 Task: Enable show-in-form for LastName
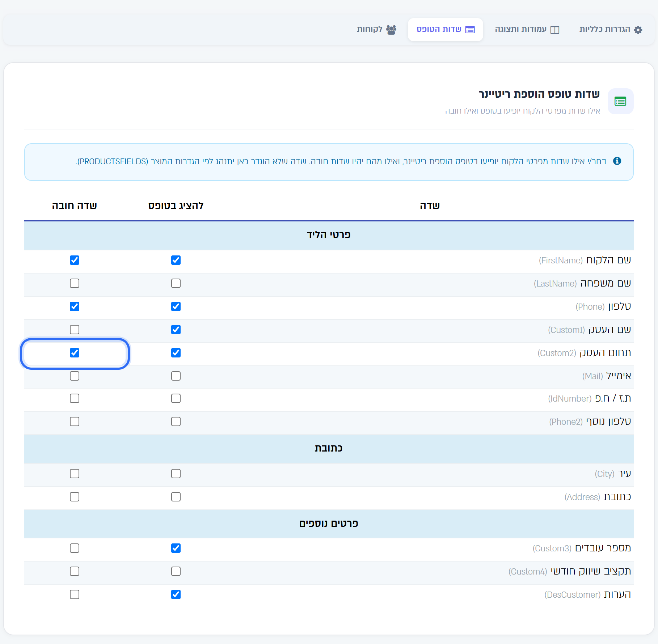176,283
